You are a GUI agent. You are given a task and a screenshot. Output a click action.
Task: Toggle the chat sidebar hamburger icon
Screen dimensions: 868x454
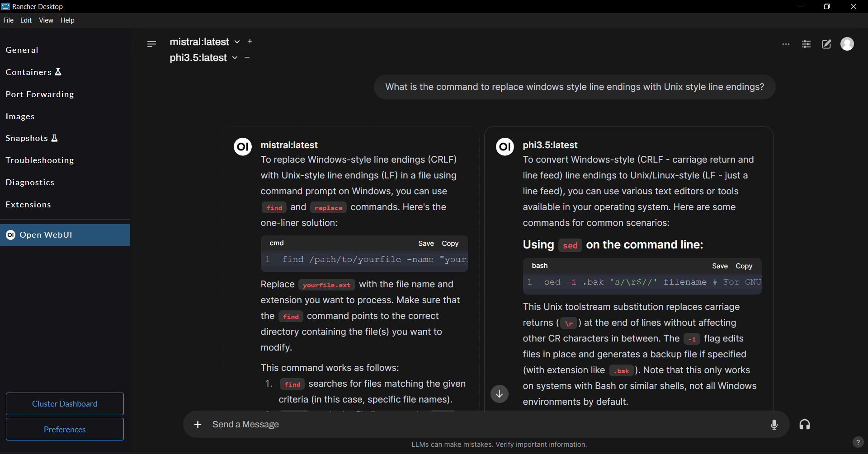[151, 44]
